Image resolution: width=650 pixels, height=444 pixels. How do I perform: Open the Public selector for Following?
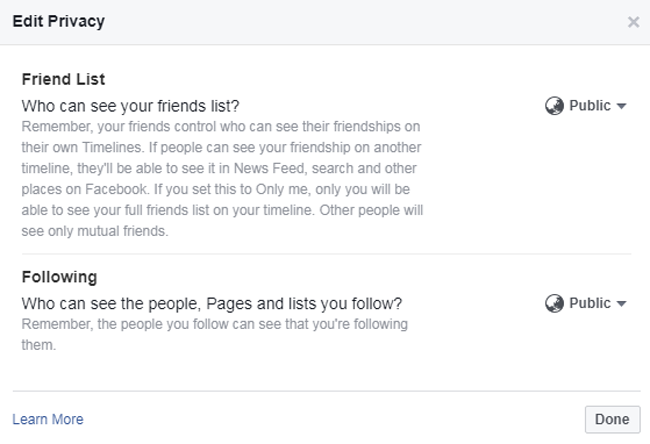pos(585,303)
